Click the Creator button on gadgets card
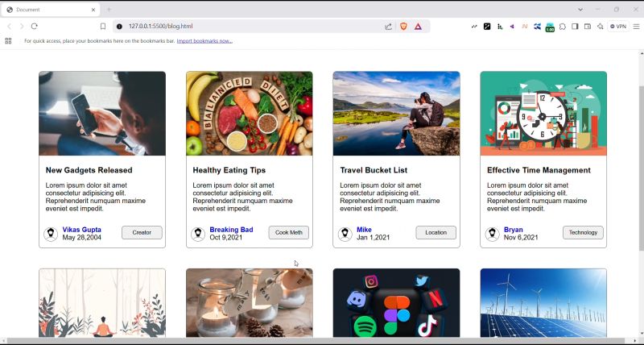The width and height of the screenshot is (644, 345). tap(142, 233)
